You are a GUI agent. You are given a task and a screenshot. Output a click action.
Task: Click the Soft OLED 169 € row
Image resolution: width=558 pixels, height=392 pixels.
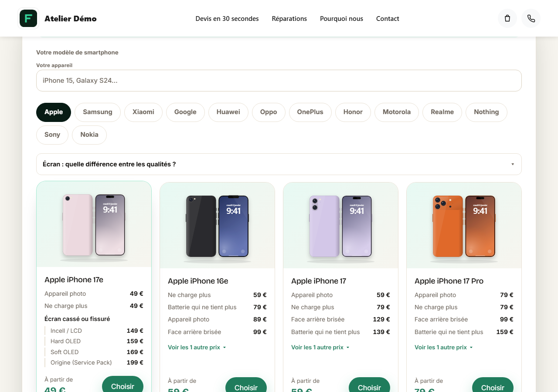click(x=94, y=352)
